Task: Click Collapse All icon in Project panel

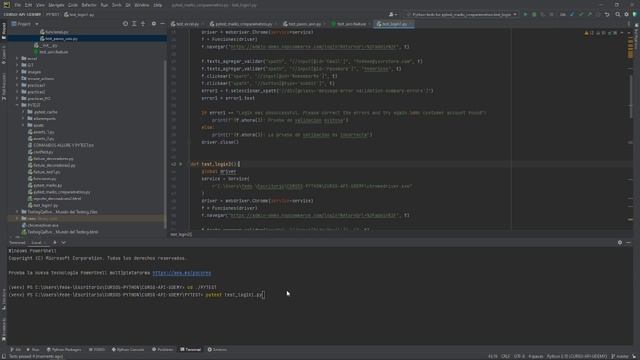Action: [143, 24]
